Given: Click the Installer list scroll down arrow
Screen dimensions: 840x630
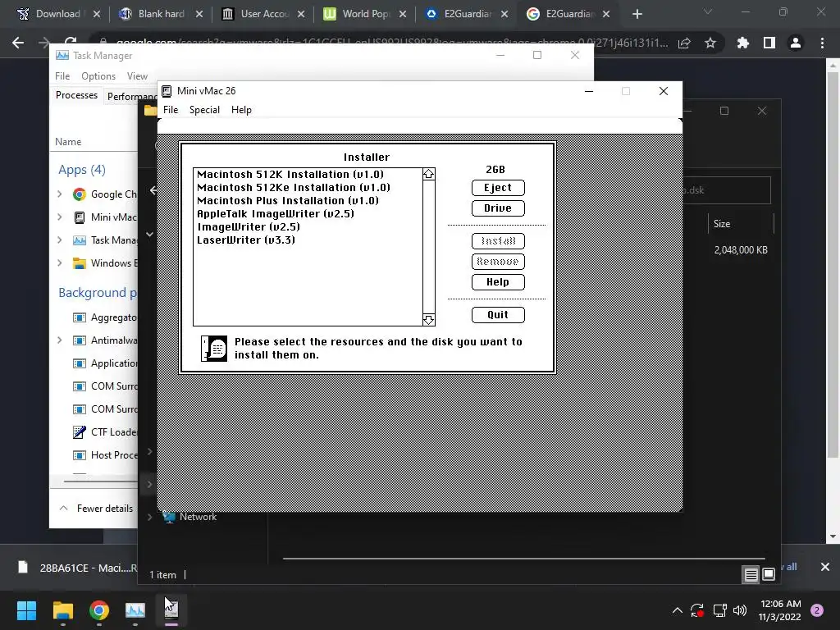Looking at the screenshot, I should (428, 320).
